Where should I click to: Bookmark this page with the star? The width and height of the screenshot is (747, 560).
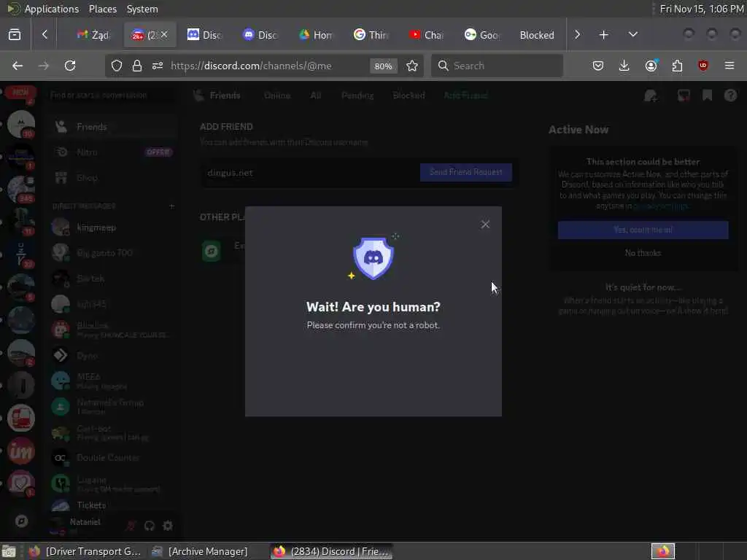tap(412, 66)
